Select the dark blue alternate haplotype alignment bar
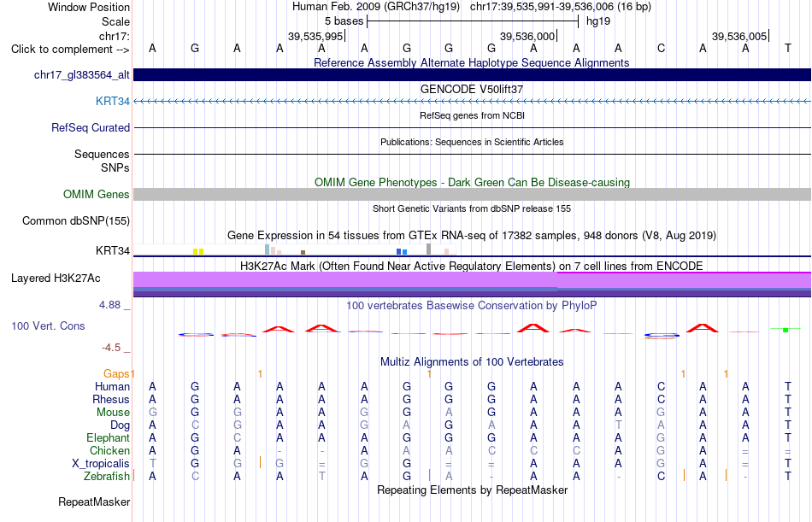 tap(472, 74)
